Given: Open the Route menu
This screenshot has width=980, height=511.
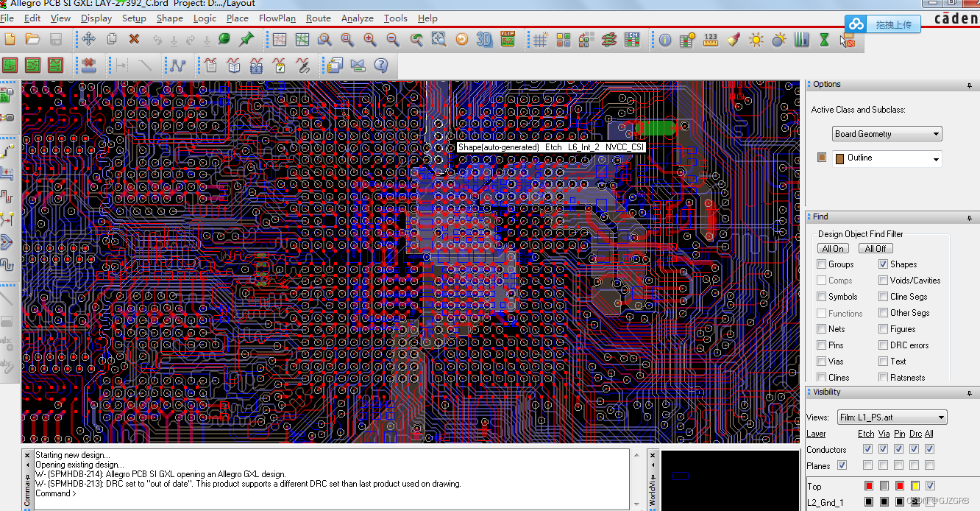Looking at the screenshot, I should tap(318, 18).
